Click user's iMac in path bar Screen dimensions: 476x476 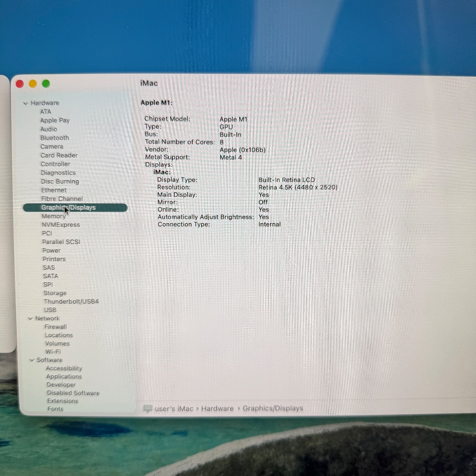coord(174,408)
